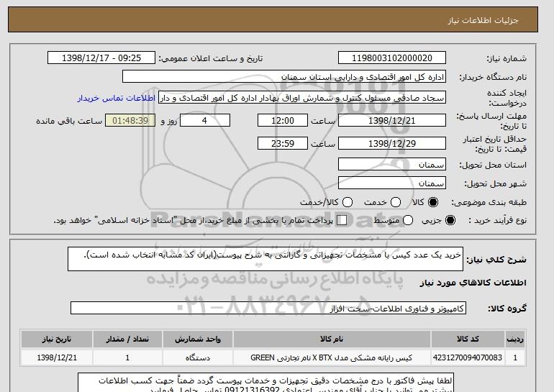Click the need date cell 1398/12/21

(57, 357)
